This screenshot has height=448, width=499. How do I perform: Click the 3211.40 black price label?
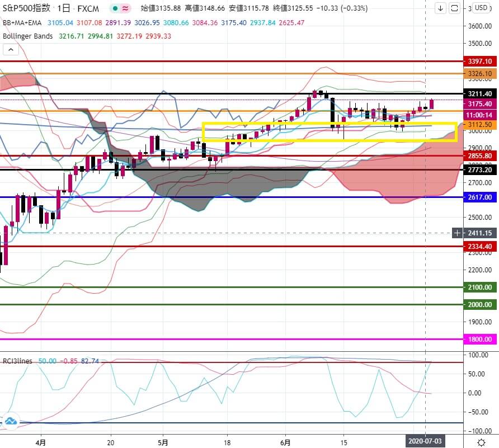pos(480,93)
